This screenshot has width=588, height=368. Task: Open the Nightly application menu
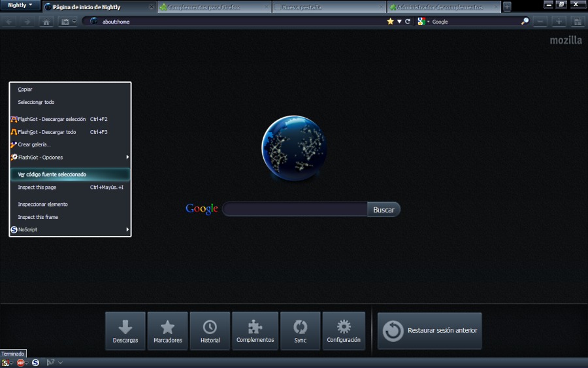(20, 5)
